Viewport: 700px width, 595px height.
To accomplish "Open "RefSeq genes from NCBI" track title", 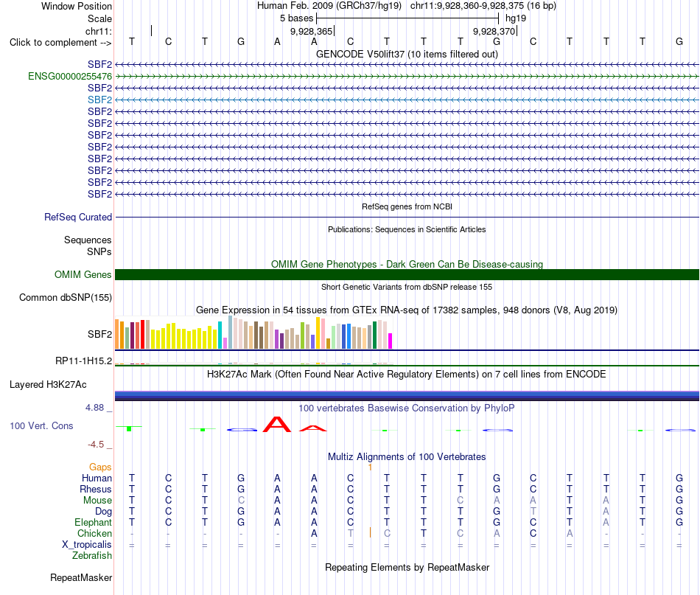I will [x=407, y=206].
